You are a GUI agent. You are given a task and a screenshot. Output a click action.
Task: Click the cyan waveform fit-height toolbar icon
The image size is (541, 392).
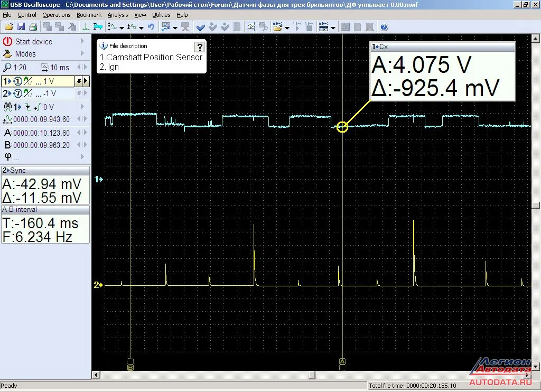click(98, 27)
